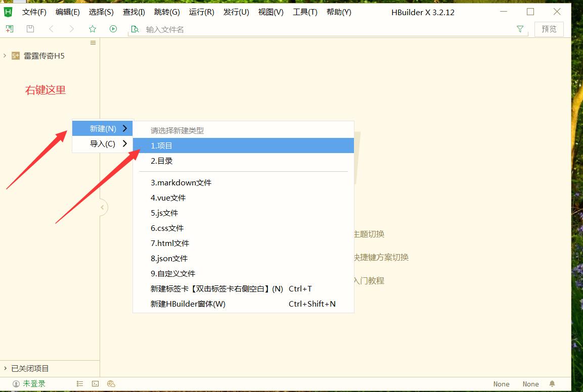Click the 预览 preview button
This screenshot has height=392, width=583.
(x=549, y=29)
